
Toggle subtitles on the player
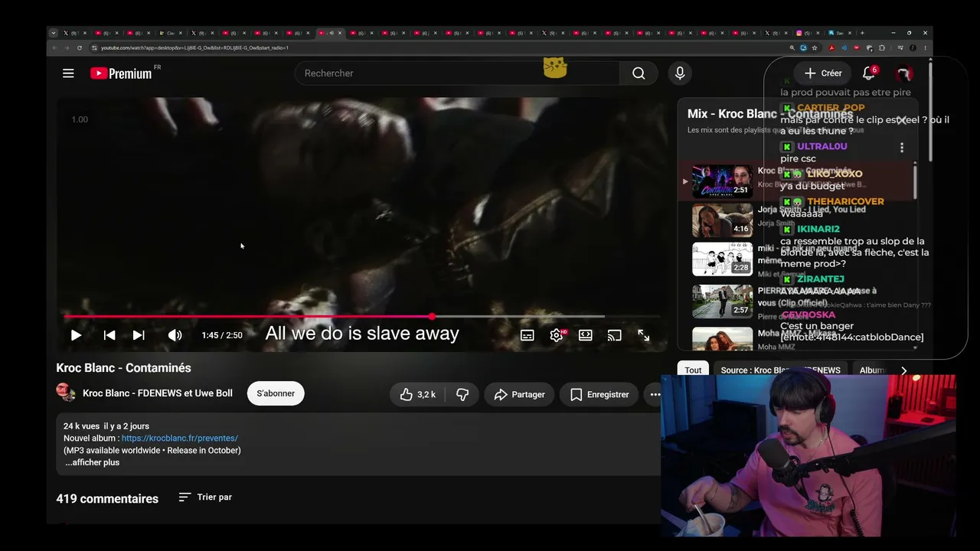point(528,335)
